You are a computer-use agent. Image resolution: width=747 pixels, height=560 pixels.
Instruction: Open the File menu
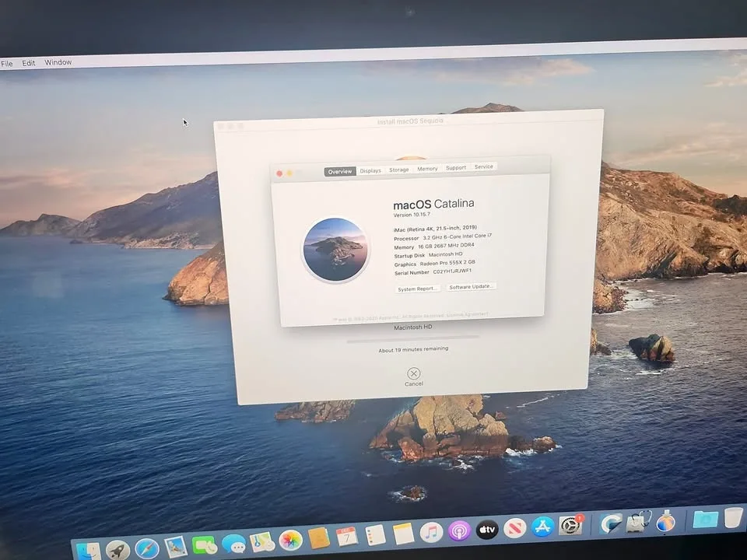click(x=7, y=63)
